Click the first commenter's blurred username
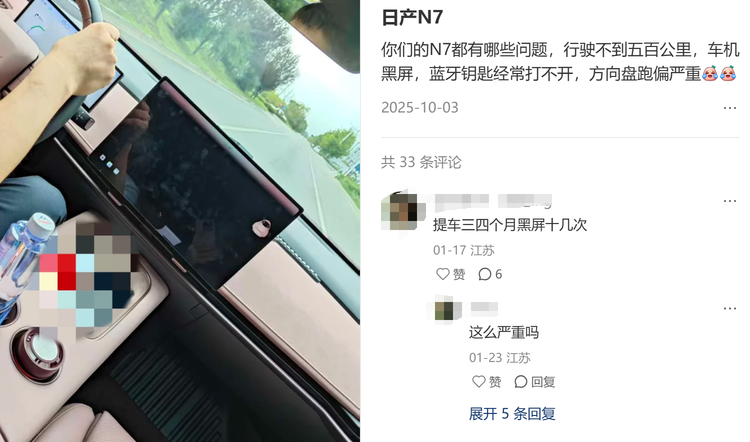 click(x=493, y=201)
